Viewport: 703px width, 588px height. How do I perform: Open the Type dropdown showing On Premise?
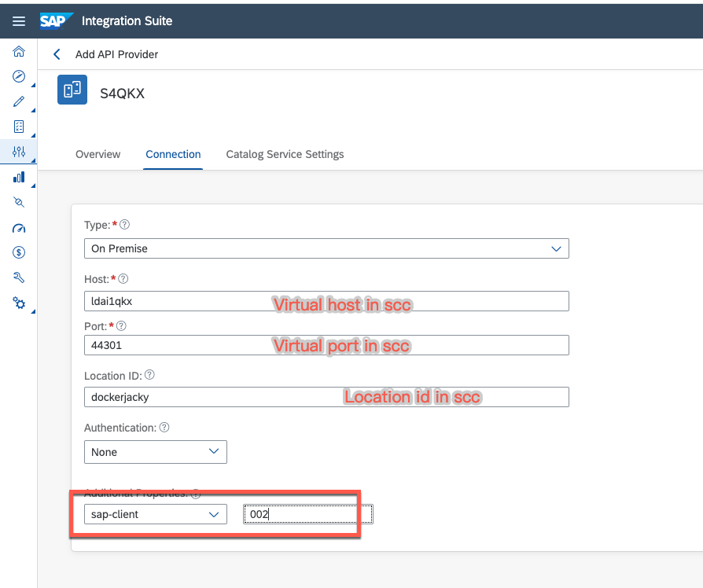pos(326,248)
